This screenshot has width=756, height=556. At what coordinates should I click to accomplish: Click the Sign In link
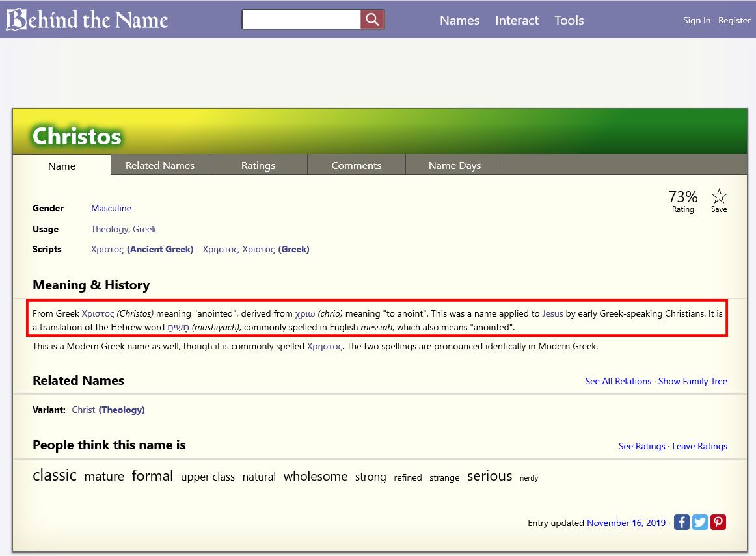click(x=697, y=20)
